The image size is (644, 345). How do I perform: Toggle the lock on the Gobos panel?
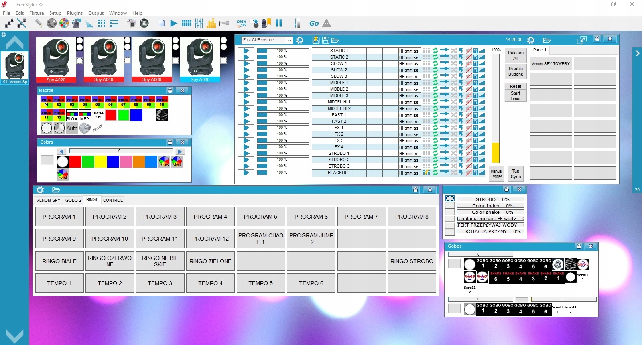579,246
